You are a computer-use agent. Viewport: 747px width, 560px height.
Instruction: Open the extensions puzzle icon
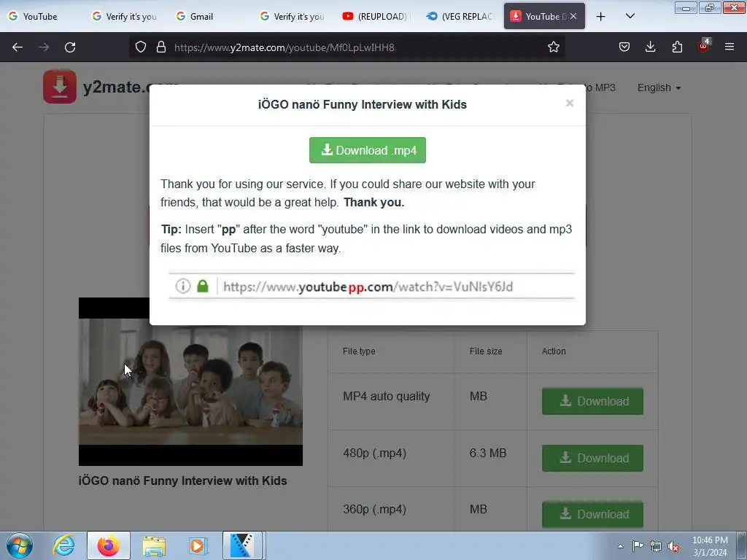[x=677, y=47]
